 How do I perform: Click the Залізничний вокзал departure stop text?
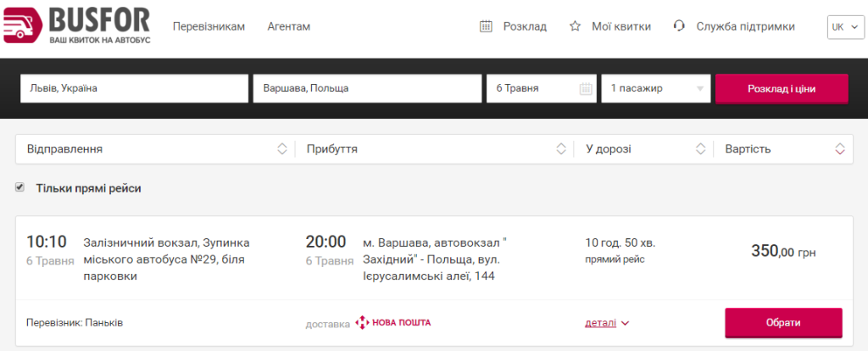[x=167, y=259]
